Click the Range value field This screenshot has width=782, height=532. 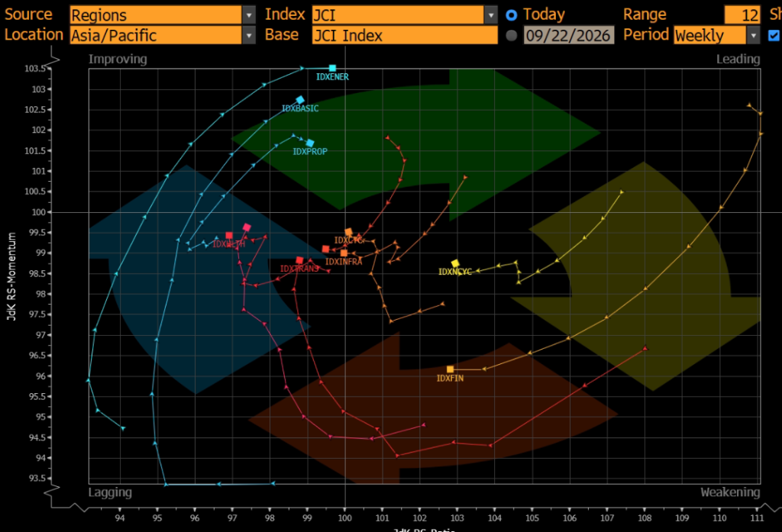(x=742, y=15)
